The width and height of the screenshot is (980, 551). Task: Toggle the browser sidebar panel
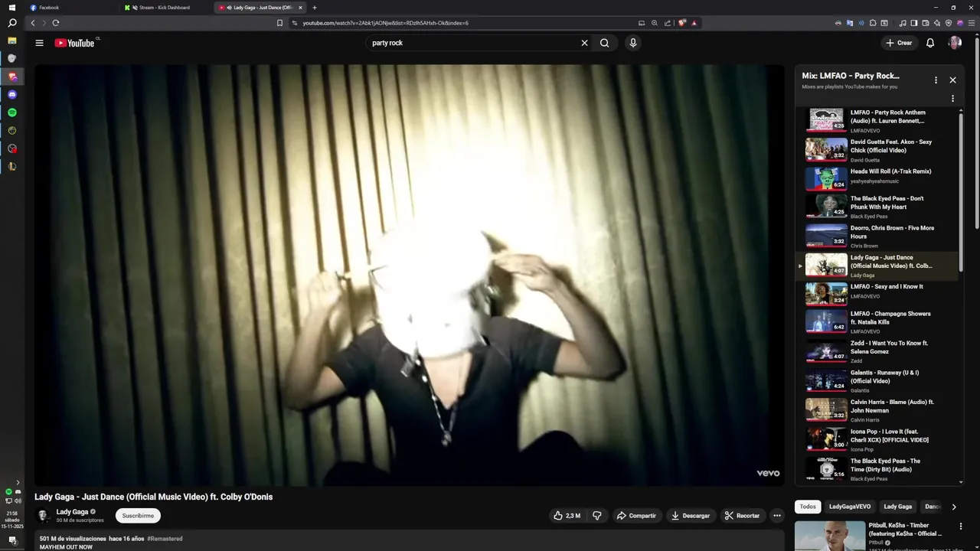coord(913,23)
